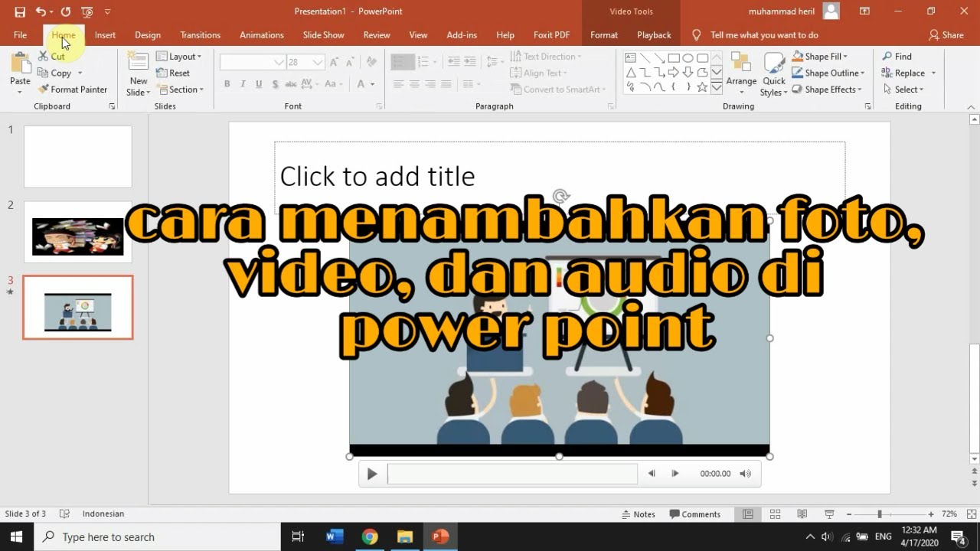Switch to Reading view

[x=802, y=514]
